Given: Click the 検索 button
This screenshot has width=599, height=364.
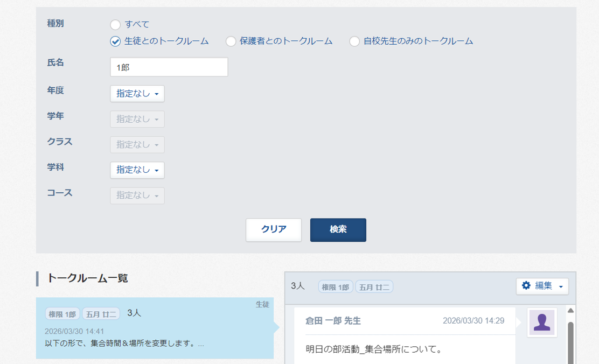Looking at the screenshot, I should click(x=338, y=229).
